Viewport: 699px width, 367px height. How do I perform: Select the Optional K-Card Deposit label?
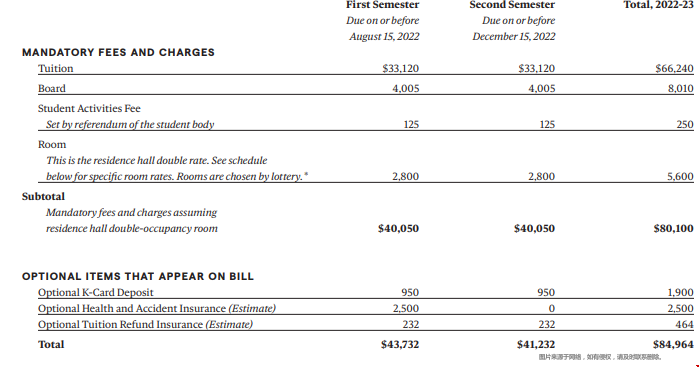point(95,293)
